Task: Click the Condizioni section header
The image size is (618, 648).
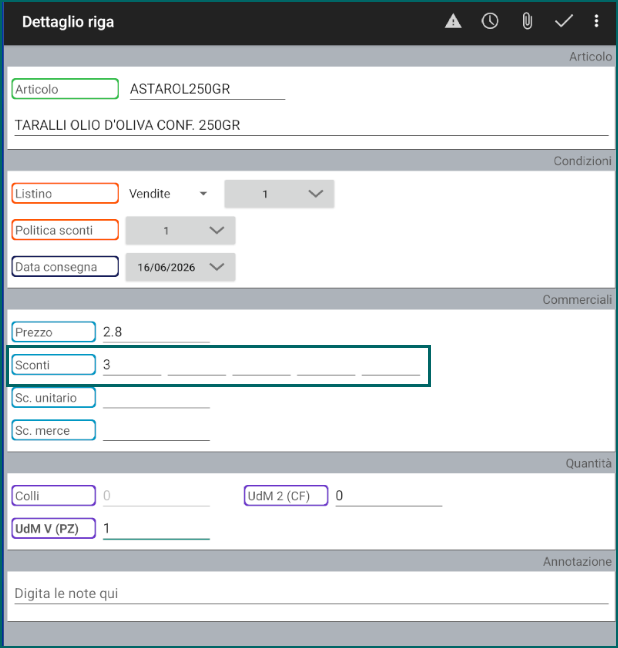Action: [582, 161]
